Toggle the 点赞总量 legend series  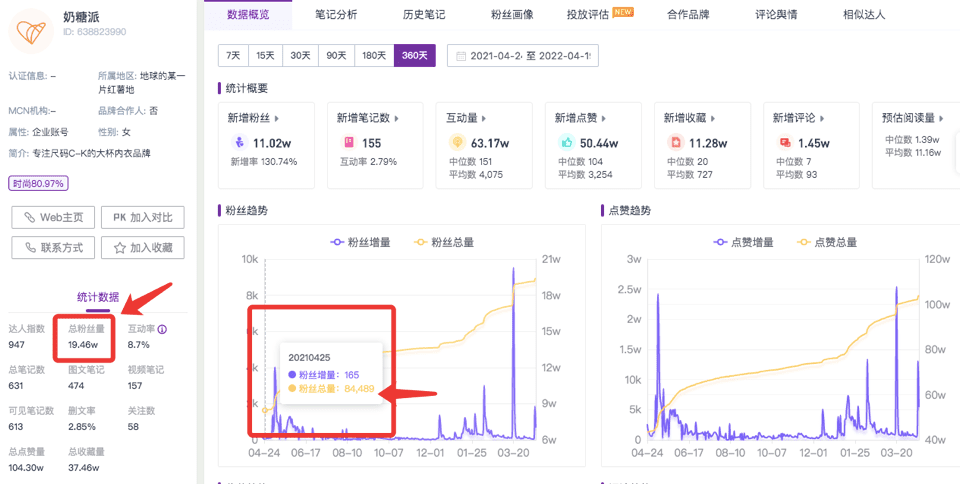coord(827,242)
